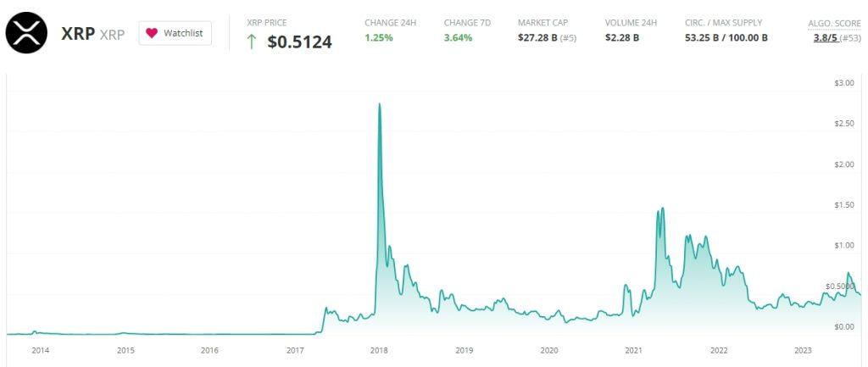This screenshot has width=868, height=367.
Task: Click the green up arrow beside price
Action: [251, 42]
